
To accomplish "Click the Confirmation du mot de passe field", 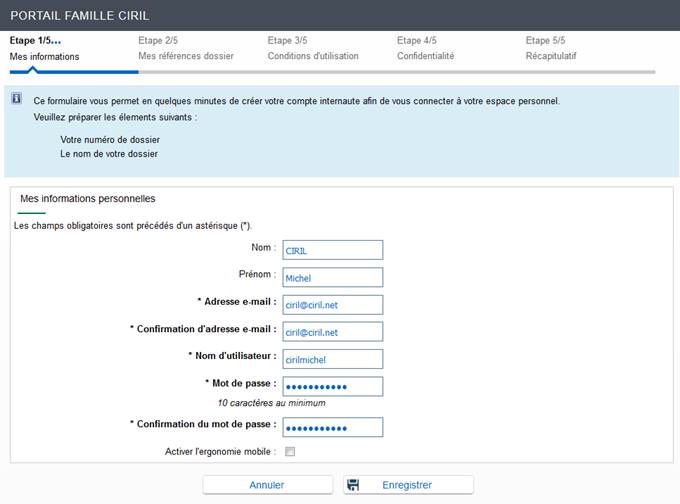I will click(332, 427).
